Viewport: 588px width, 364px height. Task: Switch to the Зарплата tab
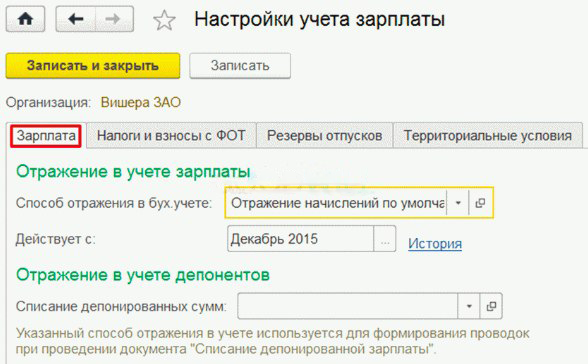point(46,136)
